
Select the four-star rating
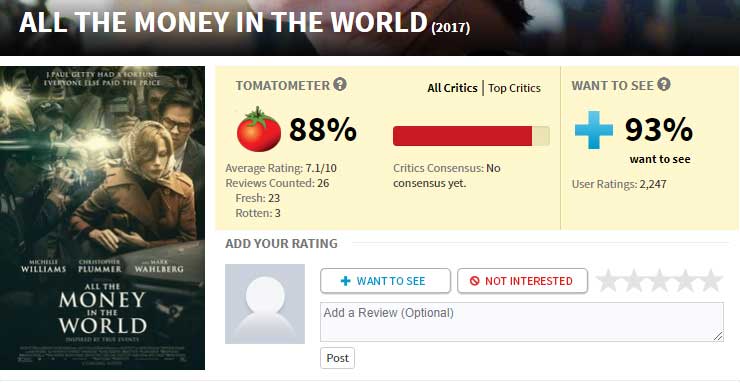click(685, 281)
